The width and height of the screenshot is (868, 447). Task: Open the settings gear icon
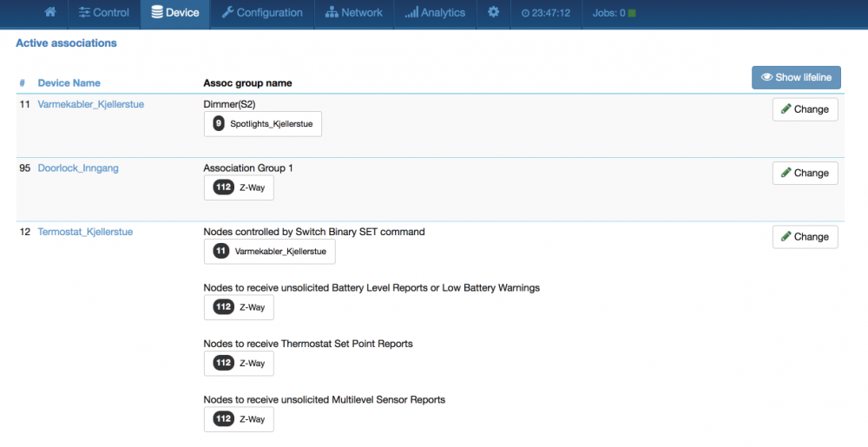click(493, 12)
